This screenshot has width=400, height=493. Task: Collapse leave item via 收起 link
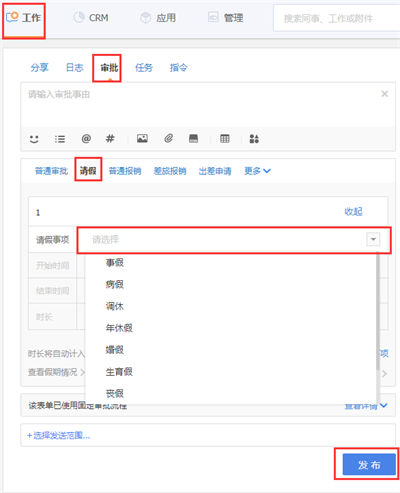coord(353,211)
